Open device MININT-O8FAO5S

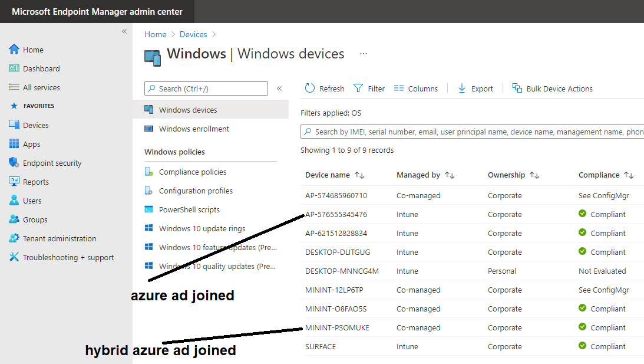336,309
